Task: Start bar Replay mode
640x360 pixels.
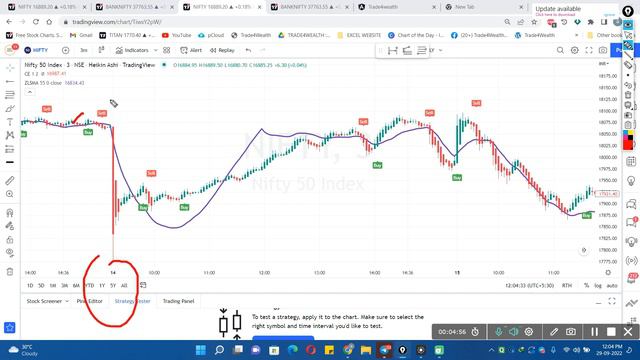Action: coord(222,50)
